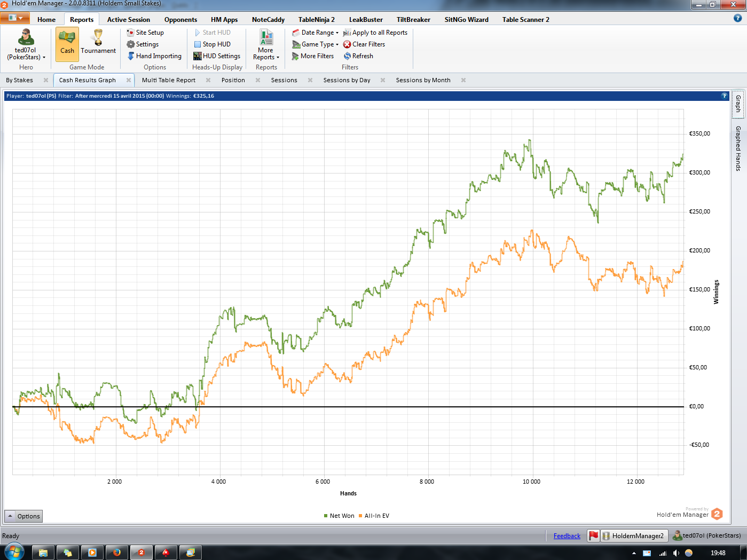Close the Cash Results Graph tab
The image size is (747, 560).
129,80
